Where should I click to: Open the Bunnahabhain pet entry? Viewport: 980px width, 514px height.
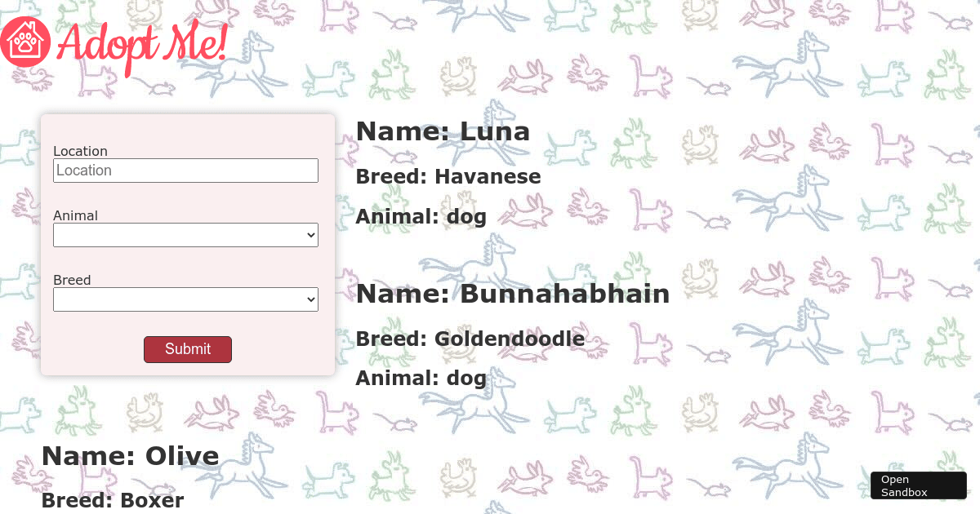(512, 294)
